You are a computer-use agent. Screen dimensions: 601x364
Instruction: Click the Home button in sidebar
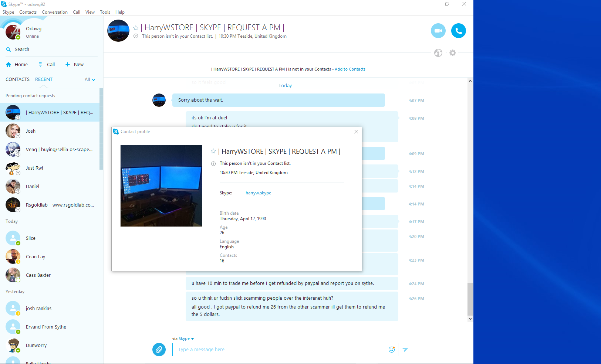click(17, 65)
